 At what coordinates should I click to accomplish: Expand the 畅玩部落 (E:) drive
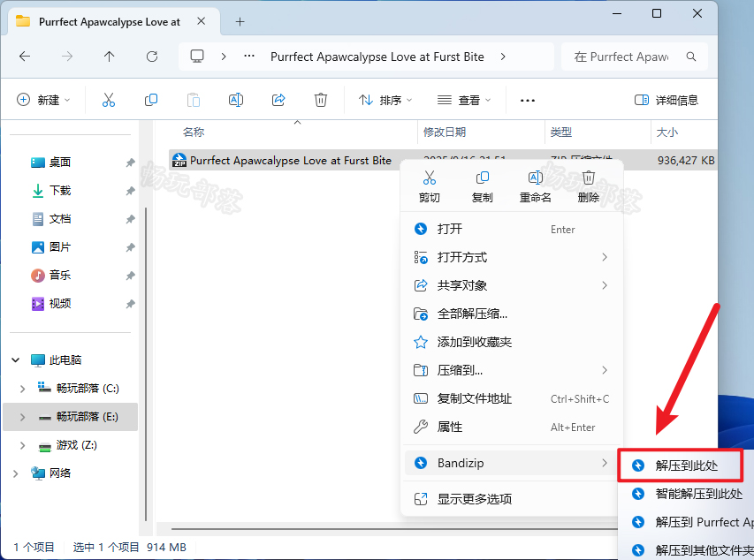(22, 417)
